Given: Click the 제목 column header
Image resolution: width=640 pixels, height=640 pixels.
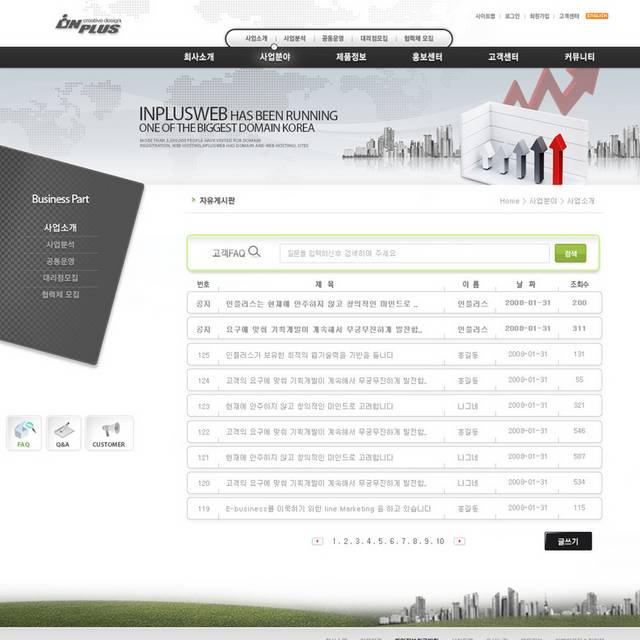Looking at the screenshot, I should point(325,284).
